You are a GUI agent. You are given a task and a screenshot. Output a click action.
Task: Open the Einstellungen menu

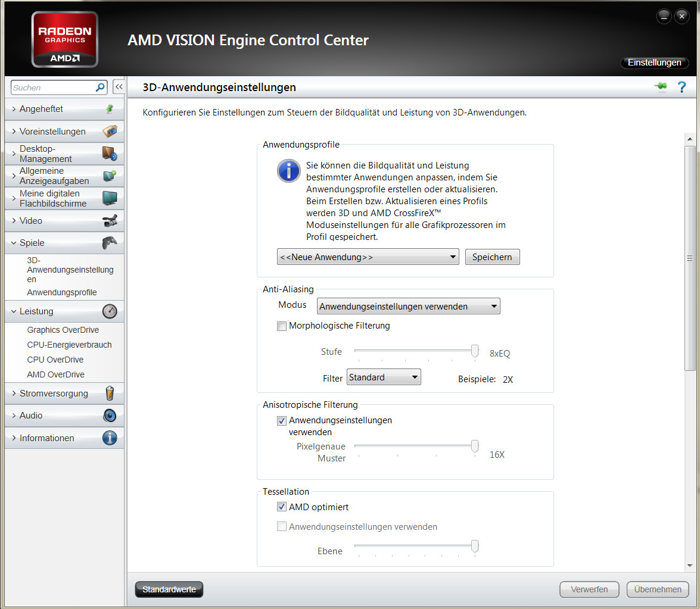(655, 63)
